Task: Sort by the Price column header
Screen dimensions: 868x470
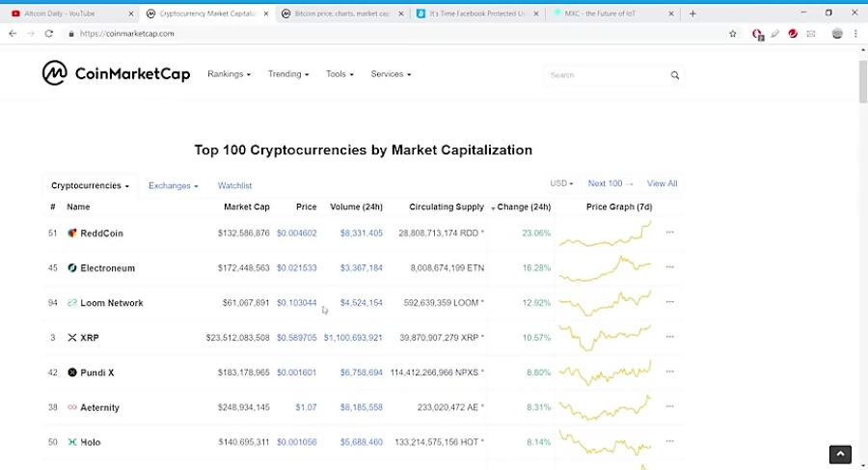Action: click(x=306, y=207)
